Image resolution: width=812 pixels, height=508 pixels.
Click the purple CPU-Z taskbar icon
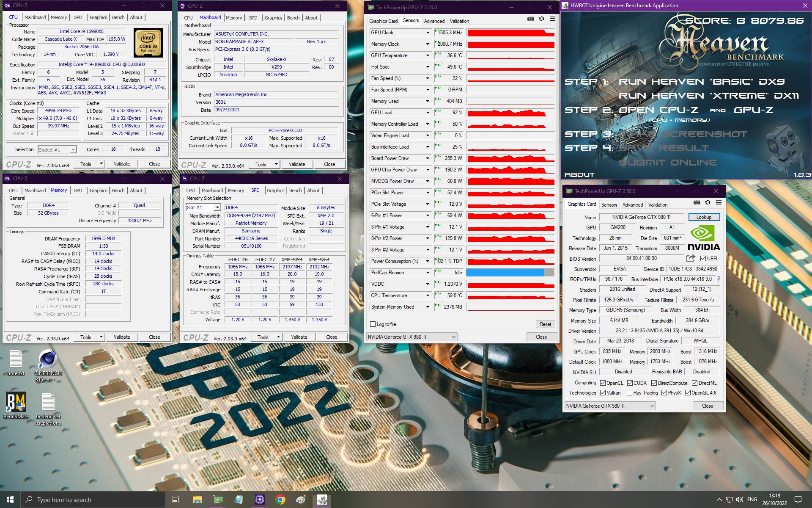coord(259,500)
